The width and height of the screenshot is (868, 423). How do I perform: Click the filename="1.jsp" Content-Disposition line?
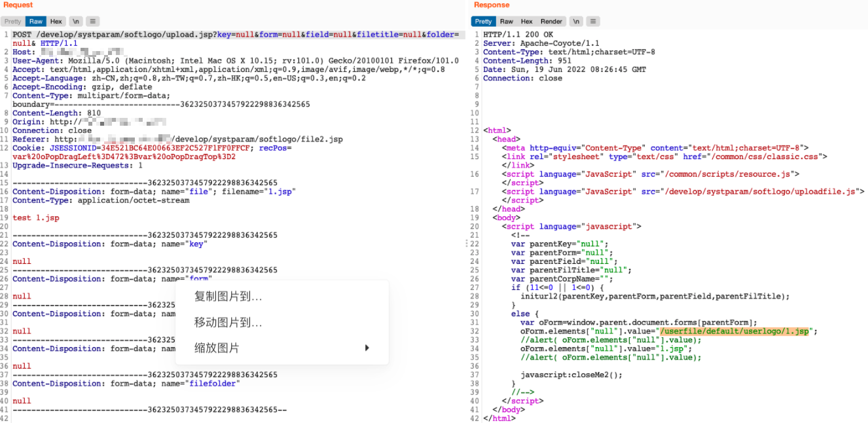[x=154, y=192]
